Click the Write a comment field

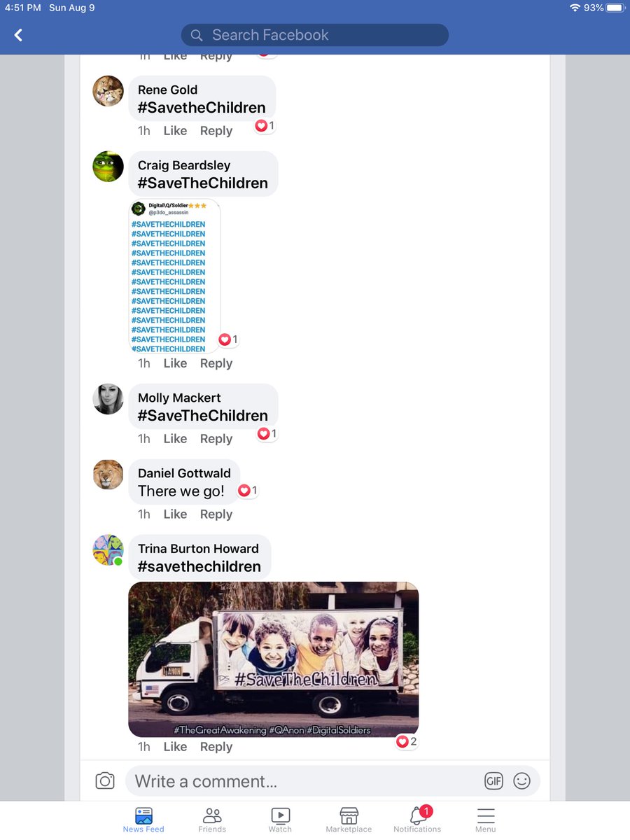(332, 781)
